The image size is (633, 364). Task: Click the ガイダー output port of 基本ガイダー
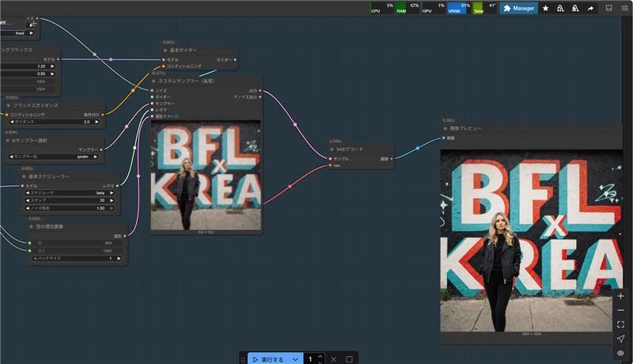tap(235, 59)
